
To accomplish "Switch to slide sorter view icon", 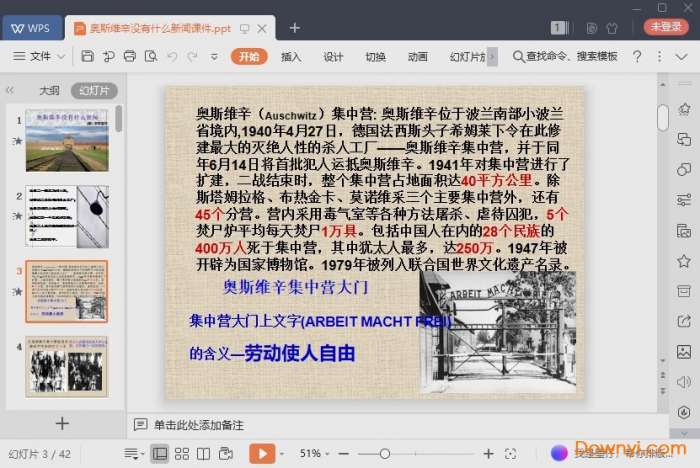I will click(181, 454).
